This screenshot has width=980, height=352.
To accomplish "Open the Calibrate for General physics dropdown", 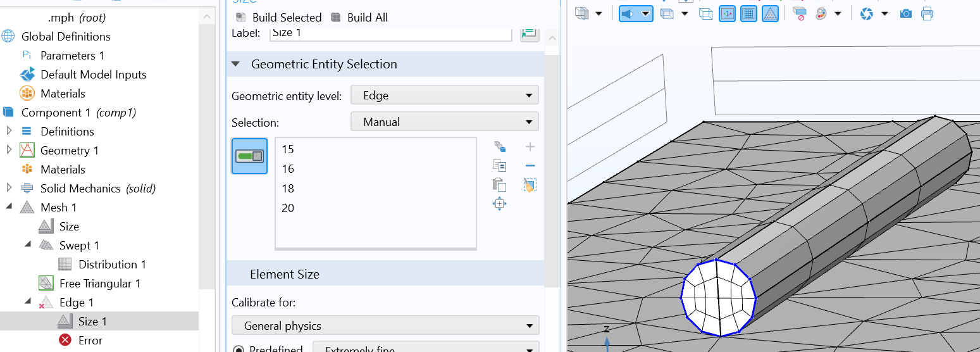I will pos(385,326).
